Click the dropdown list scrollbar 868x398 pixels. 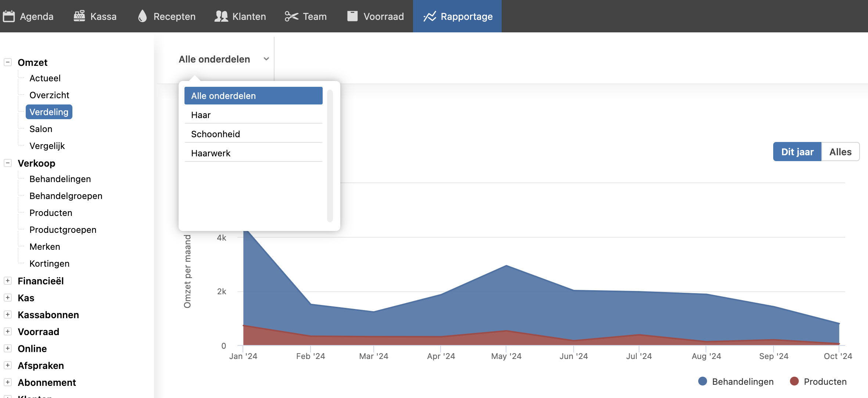(x=330, y=156)
